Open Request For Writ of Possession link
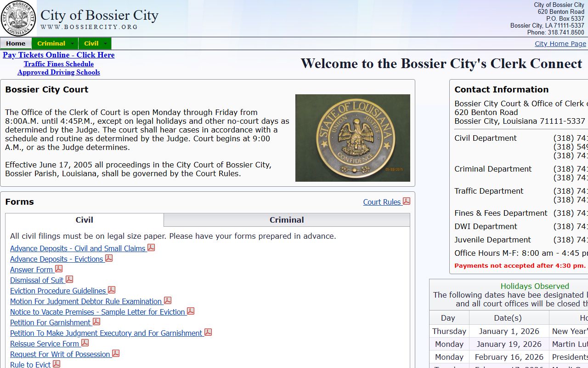588x368 pixels. tap(60, 354)
